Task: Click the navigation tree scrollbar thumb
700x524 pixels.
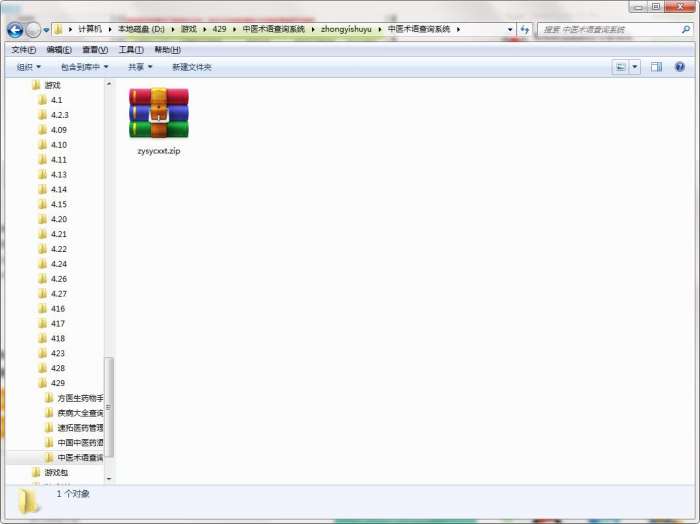Action: coord(108,407)
